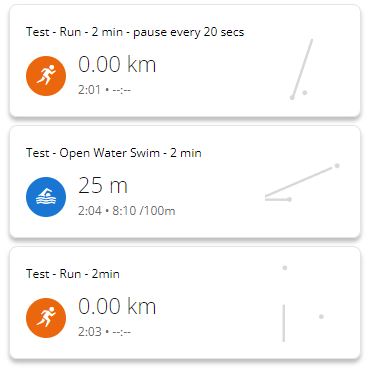
Task: Click the 2:03 duration text
Action: 90,332
